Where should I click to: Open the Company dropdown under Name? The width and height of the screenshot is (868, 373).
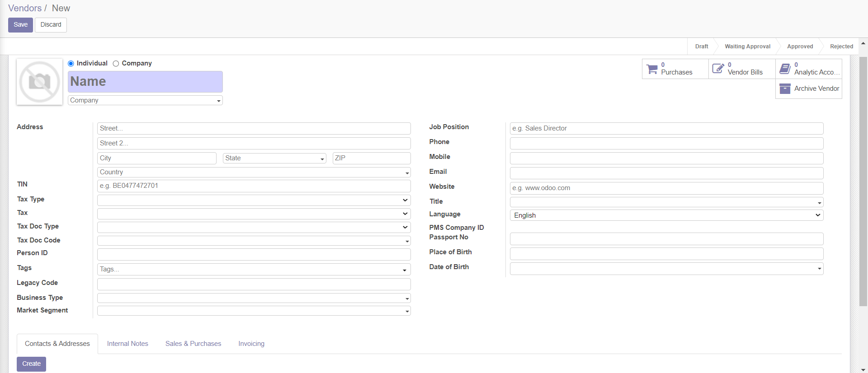145,100
